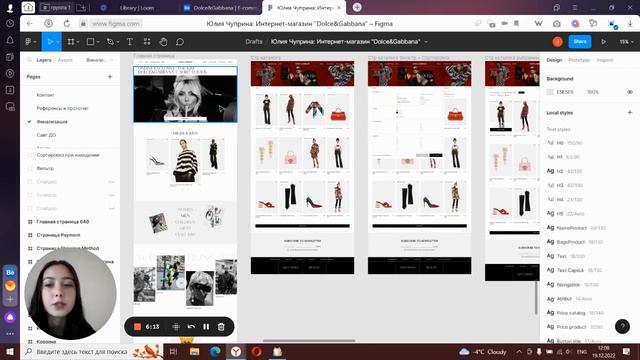Delete the recording with trash icon
The image size is (640, 360).
click(221, 327)
